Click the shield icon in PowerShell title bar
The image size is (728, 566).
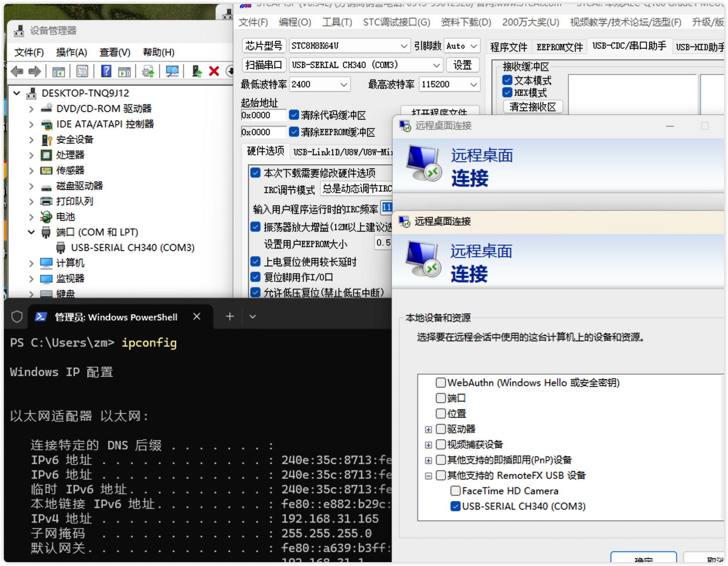[17, 317]
